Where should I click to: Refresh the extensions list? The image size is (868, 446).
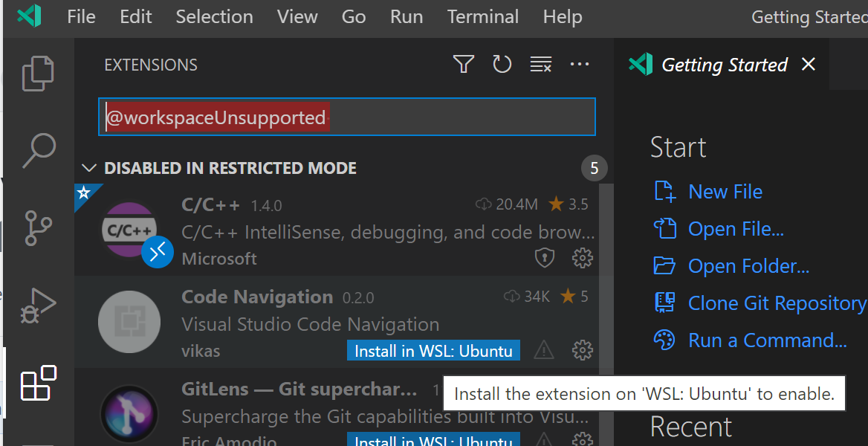tap(502, 64)
